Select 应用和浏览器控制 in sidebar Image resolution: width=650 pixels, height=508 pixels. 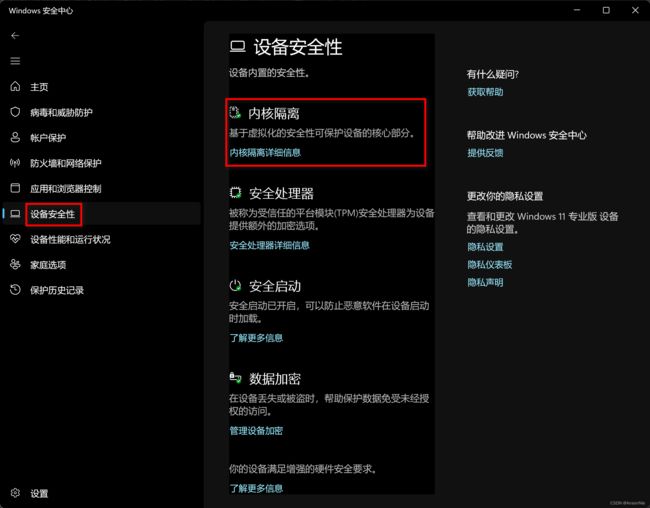65,189
